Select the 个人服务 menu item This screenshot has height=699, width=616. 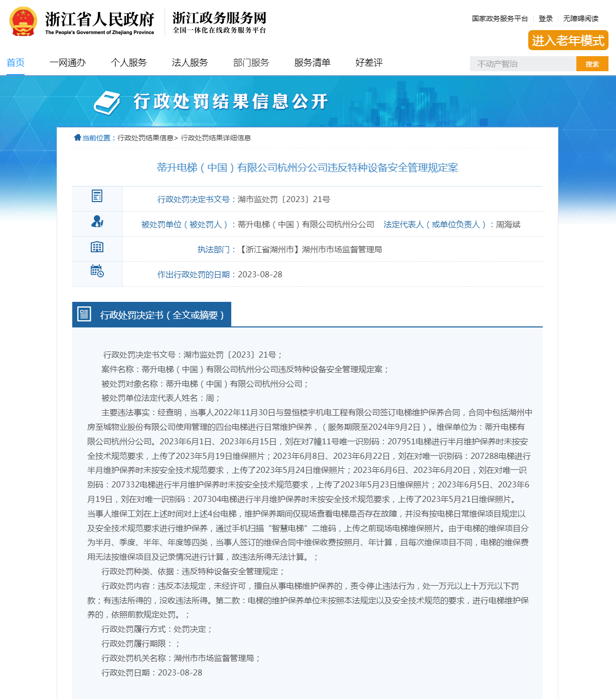(x=129, y=63)
